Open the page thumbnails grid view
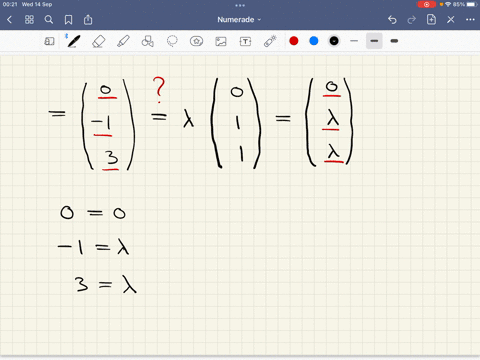Image resolution: width=480 pixels, height=360 pixels. point(29,20)
